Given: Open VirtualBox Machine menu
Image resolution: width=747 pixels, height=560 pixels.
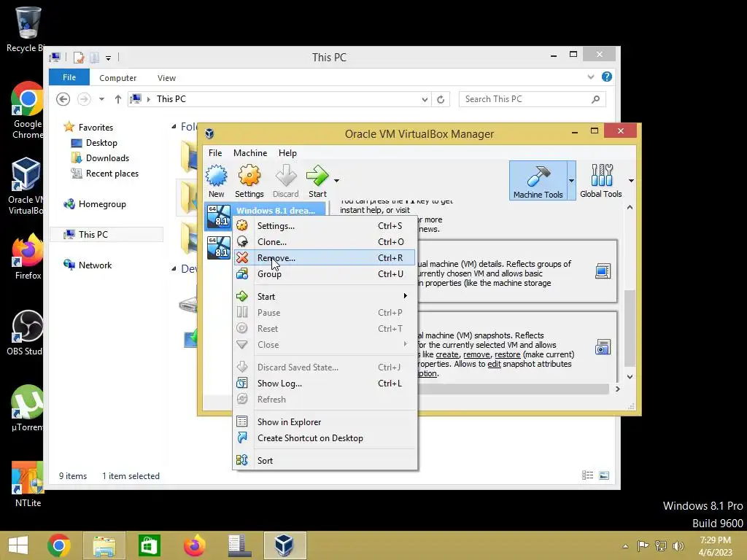Looking at the screenshot, I should [x=250, y=153].
